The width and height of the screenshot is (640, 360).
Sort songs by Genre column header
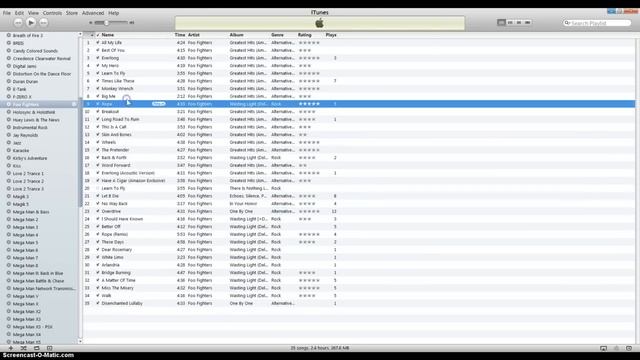(x=277, y=35)
